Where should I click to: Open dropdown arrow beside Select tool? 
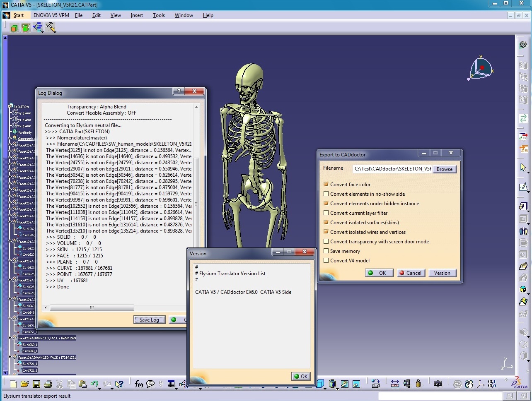[x=528, y=172]
